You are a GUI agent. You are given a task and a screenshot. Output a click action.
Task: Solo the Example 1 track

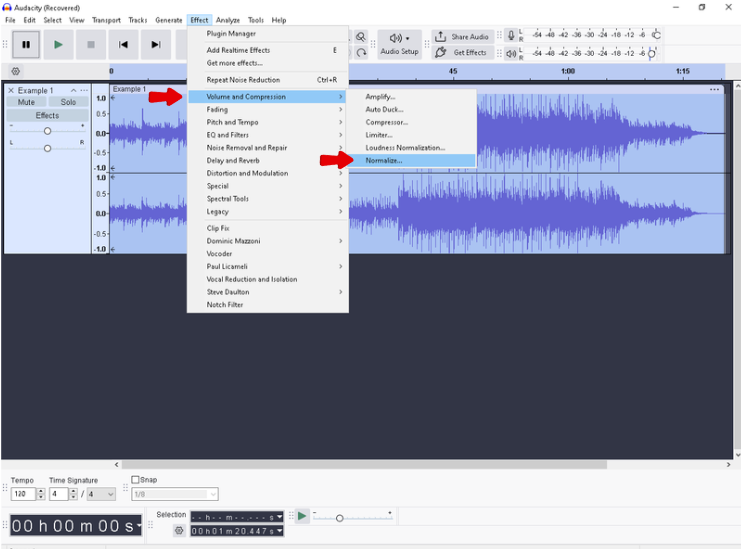(68, 102)
